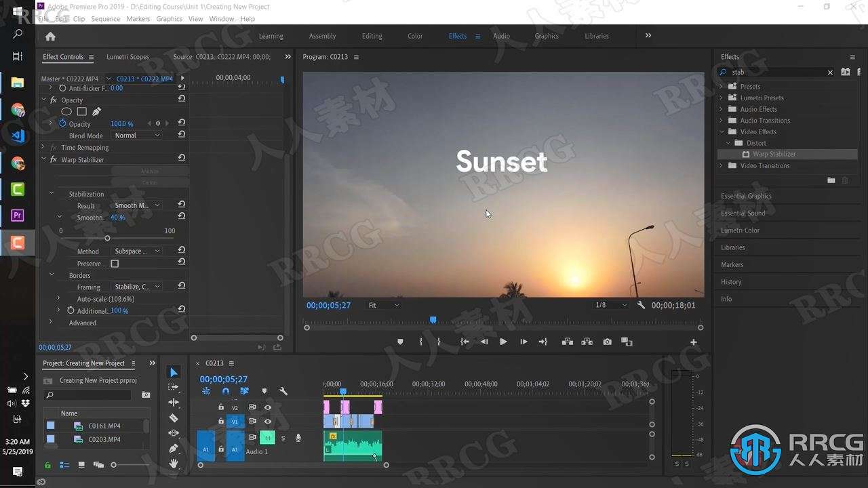This screenshot has height=488, width=868.
Task: Open Result Smooth Motion dropdown
Action: tap(136, 205)
